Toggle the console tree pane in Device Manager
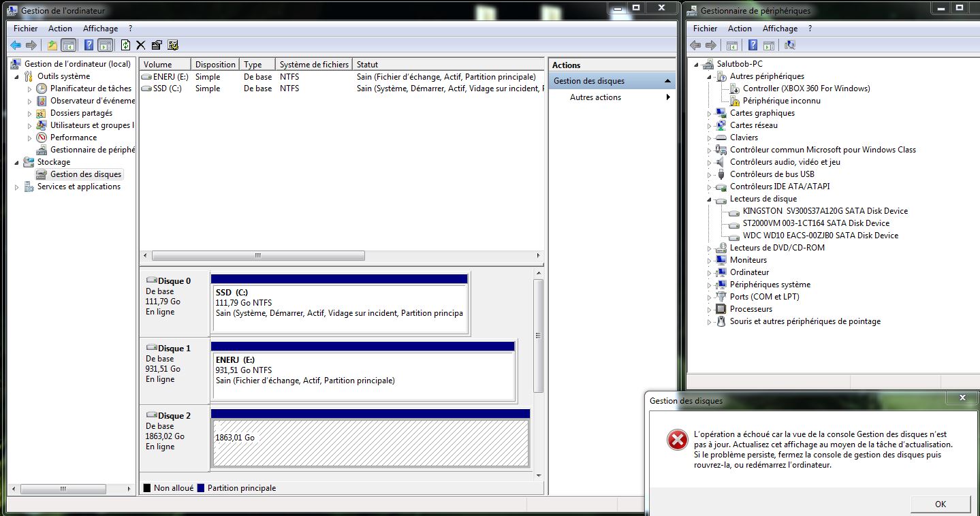Image resolution: width=980 pixels, height=516 pixels. point(731,45)
